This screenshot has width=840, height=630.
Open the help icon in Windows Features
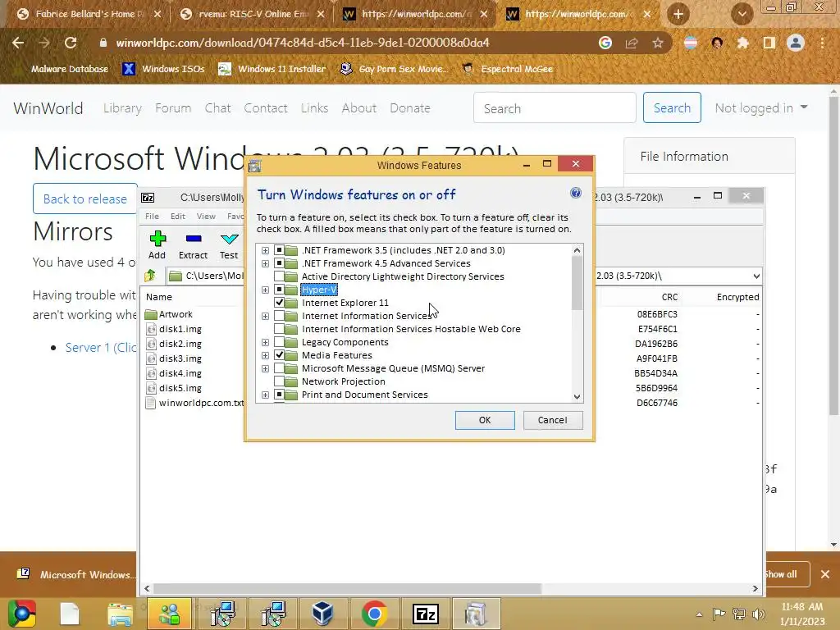tap(575, 194)
